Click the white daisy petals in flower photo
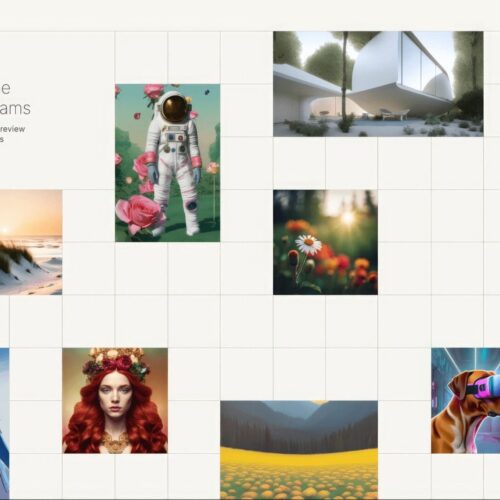This screenshot has width=500, height=500. point(309,244)
